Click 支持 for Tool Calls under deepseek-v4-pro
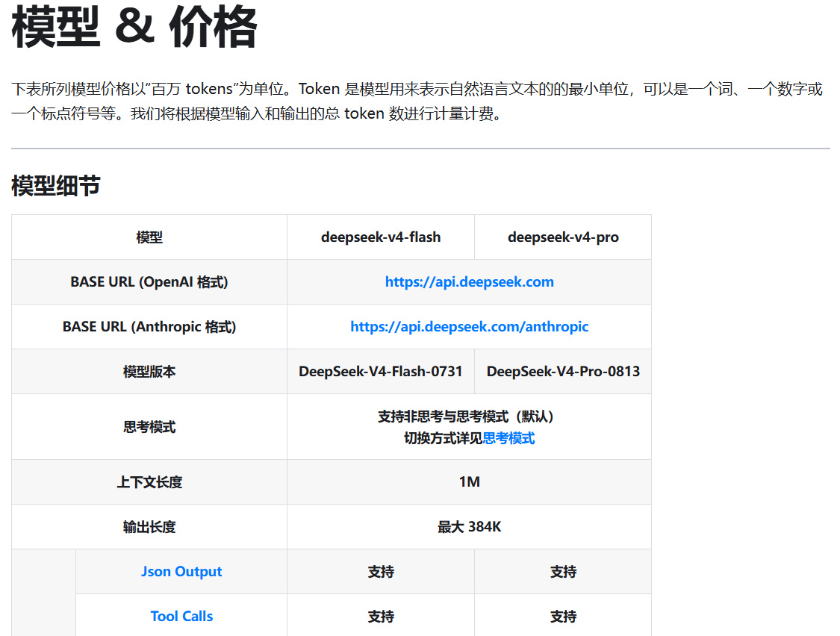The height and width of the screenshot is (636, 840). click(563, 617)
